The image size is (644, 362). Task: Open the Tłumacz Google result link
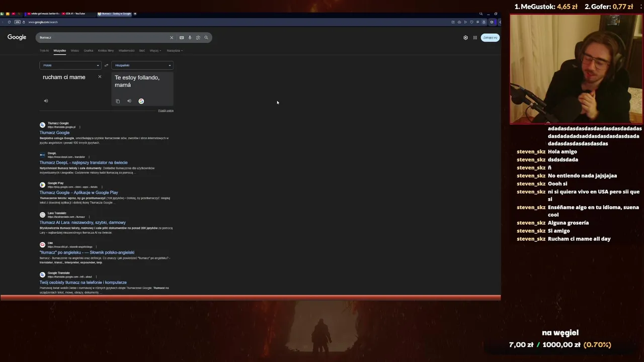[55, 133]
